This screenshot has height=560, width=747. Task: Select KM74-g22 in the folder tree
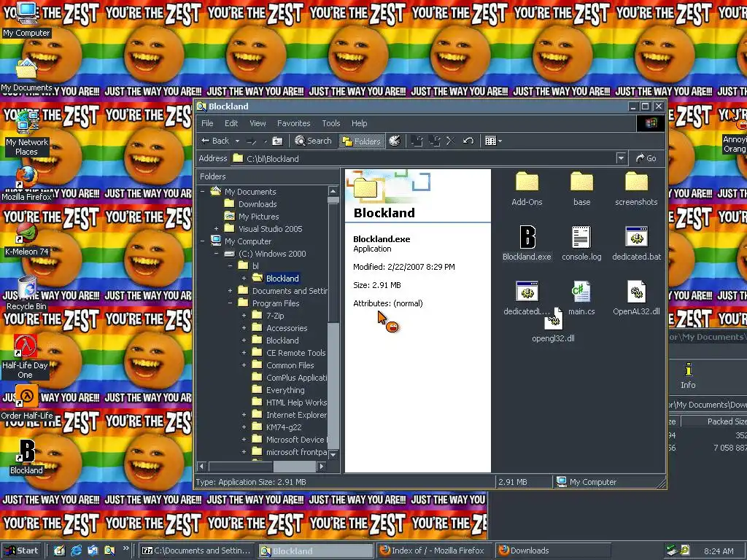pyautogui.click(x=284, y=427)
